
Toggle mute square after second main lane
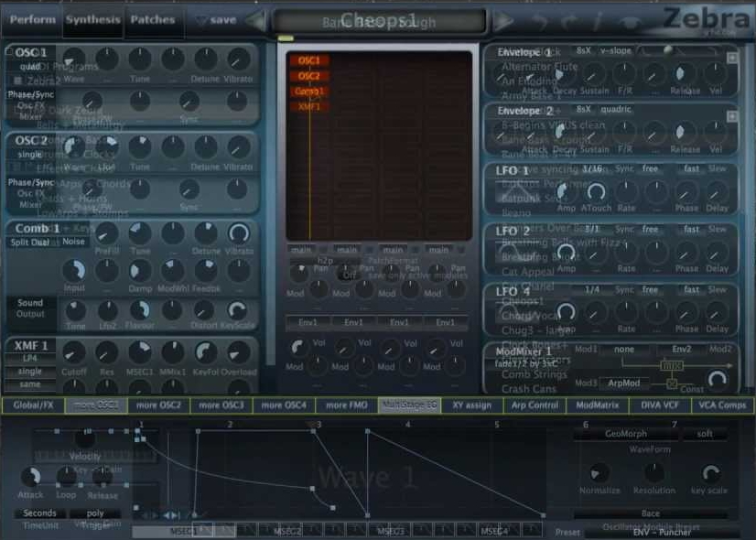click(x=370, y=250)
